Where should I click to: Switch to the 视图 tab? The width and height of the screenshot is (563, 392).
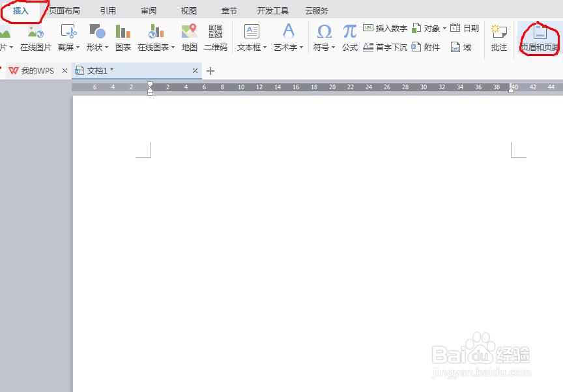point(189,11)
